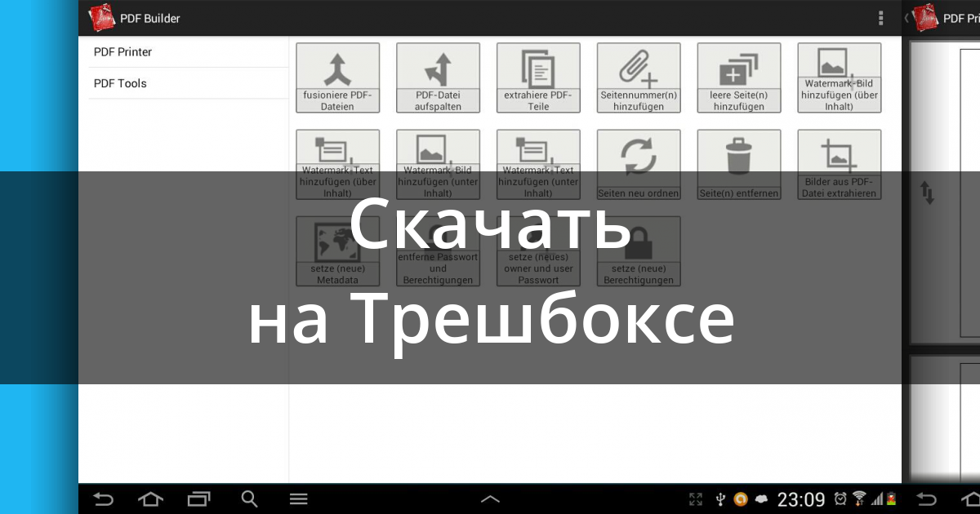Tap the Android back button
Image resolution: width=980 pixels, height=514 pixels.
[103, 499]
